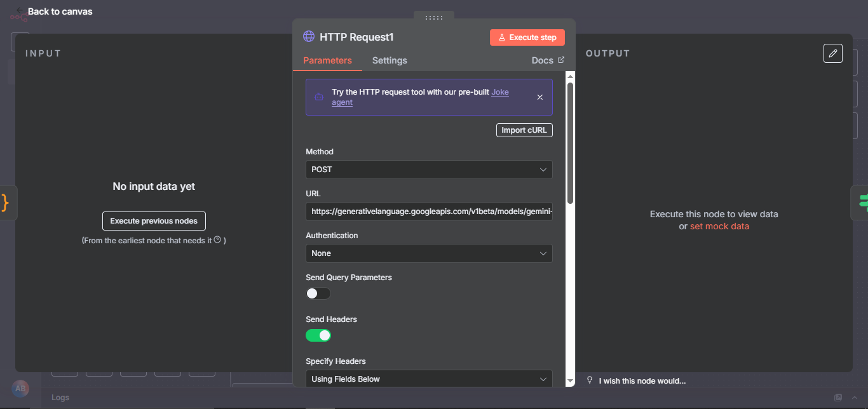Click the Back to canvas arrow
868x409 pixels.
coord(20,11)
